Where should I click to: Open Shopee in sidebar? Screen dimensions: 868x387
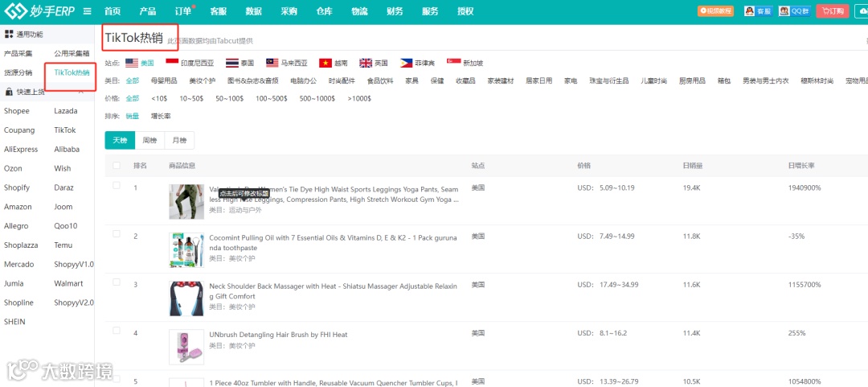(17, 111)
